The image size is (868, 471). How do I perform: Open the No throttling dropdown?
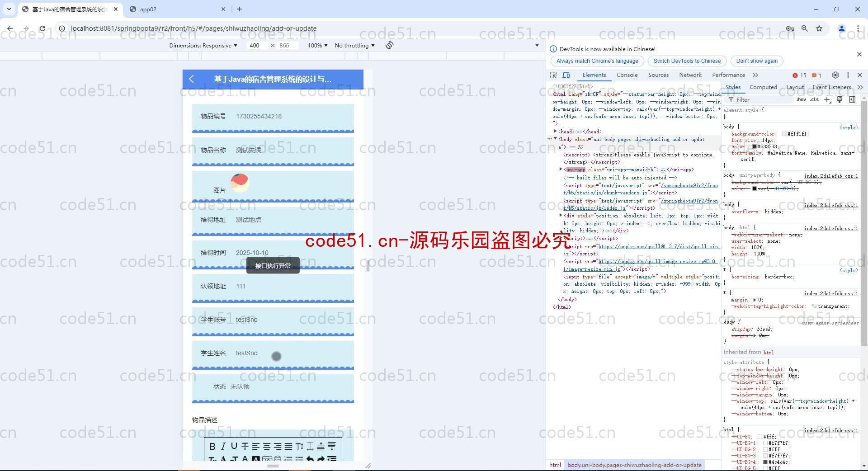tap(354, 45)
